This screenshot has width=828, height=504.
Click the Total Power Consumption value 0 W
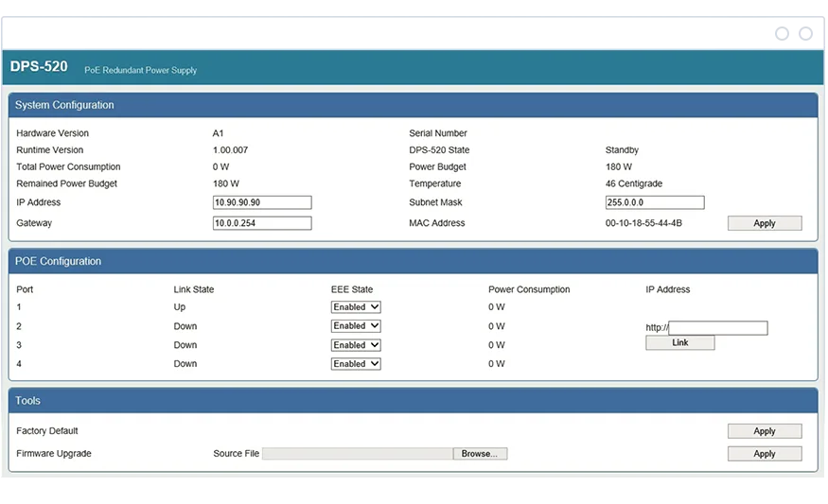(220, 166)
